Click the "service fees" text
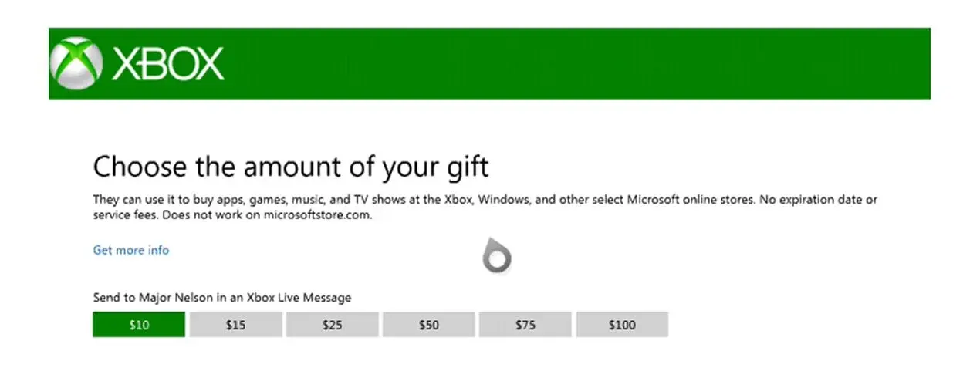This screenshot has width=980, height=378. click(x=122, y=215)
